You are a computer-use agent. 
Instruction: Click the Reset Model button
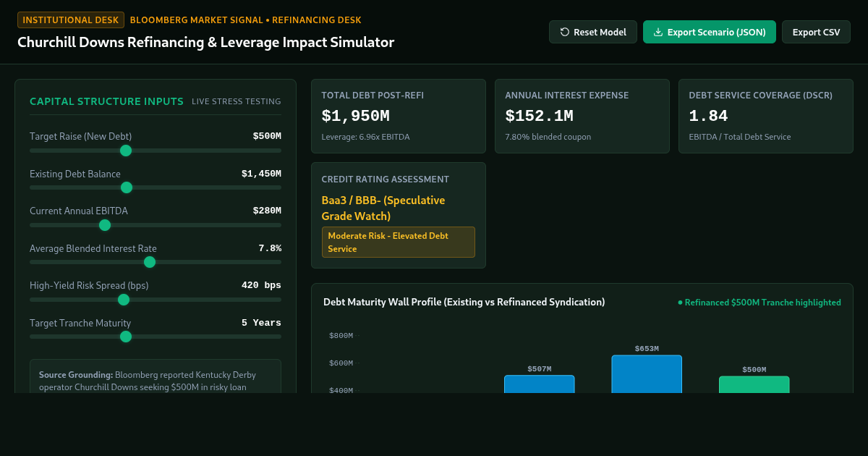coord(593,32)
